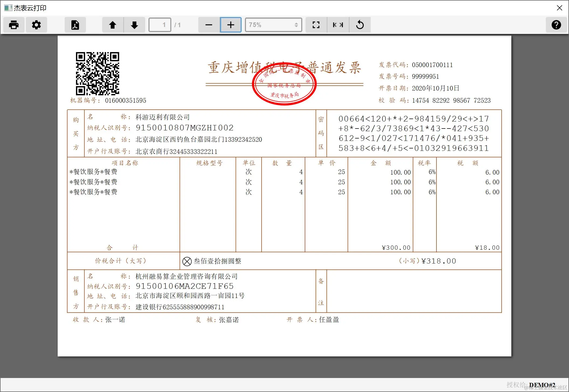
Task: Zoom in with the plus button
Action: coord(231,25)
